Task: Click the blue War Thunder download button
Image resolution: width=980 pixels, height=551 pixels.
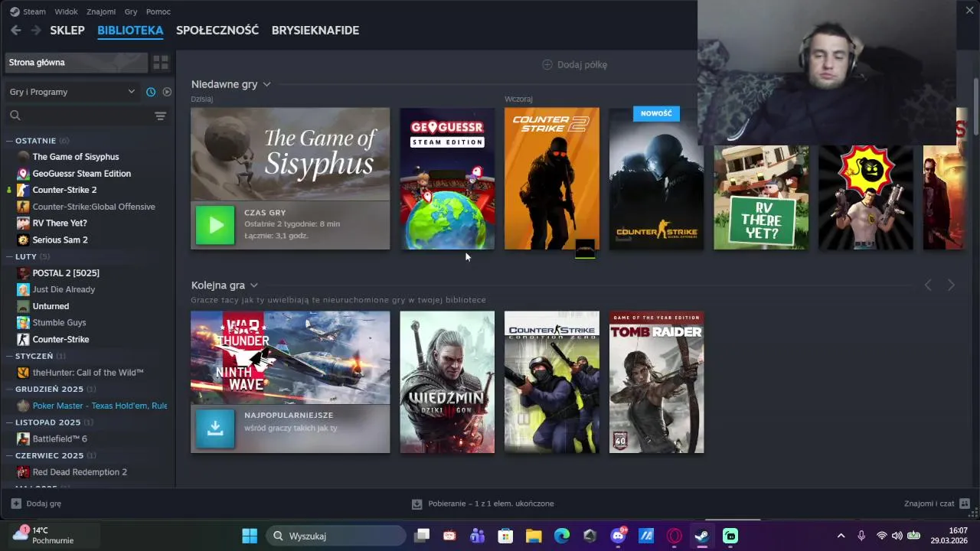Action: tap(215, 428)
